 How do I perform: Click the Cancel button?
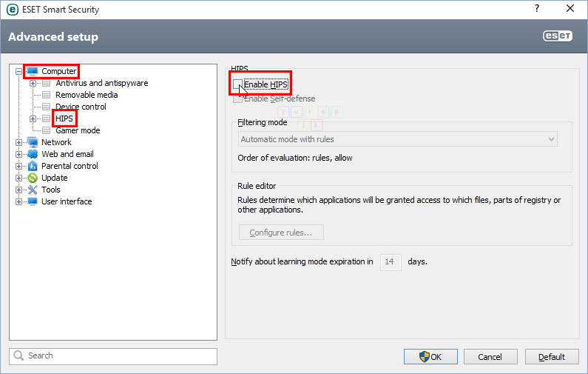tap(490, 356)
